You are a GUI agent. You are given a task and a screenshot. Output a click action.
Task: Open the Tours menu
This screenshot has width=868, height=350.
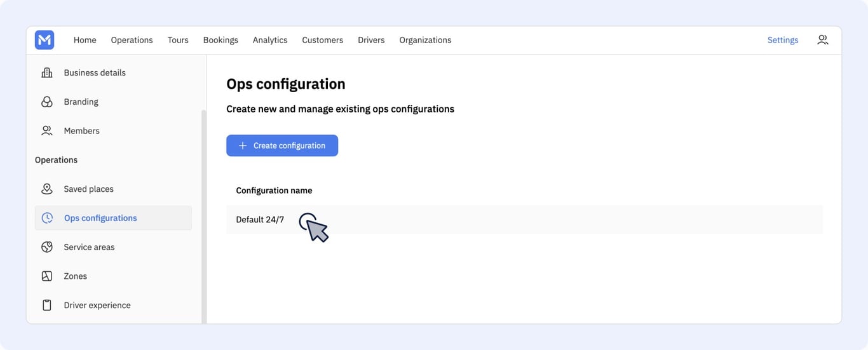tap(178, 40)
